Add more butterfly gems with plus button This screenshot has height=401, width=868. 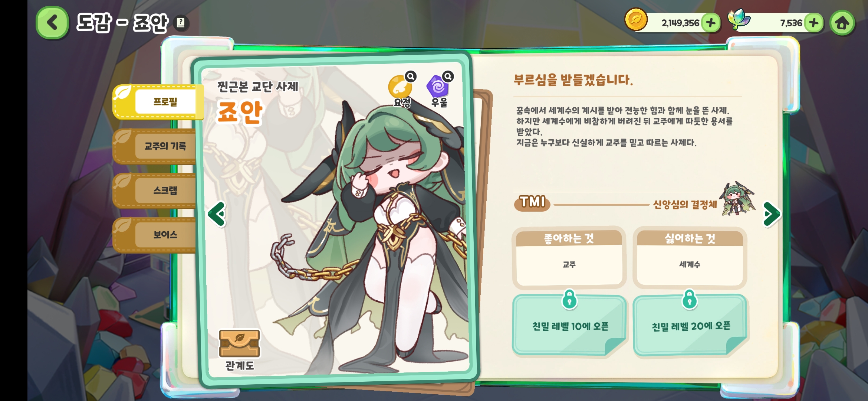pos(814,23)
